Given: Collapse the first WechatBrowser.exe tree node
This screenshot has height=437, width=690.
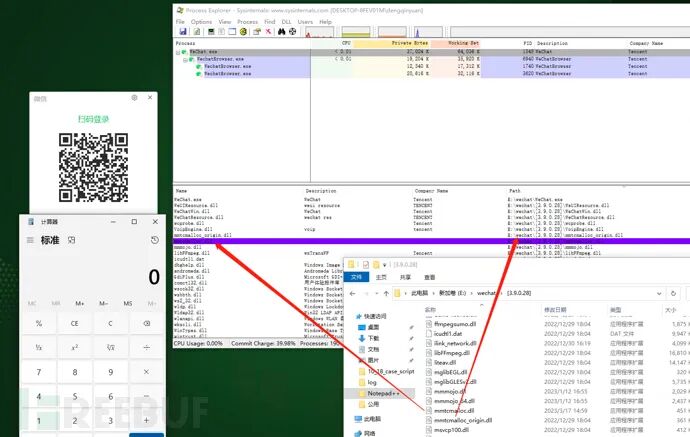Looking at the screenshot, I should (x=185, y=59).
